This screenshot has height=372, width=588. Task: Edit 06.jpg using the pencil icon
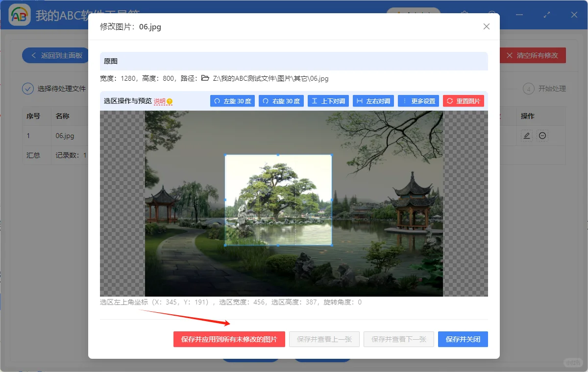tap(526, 136)
